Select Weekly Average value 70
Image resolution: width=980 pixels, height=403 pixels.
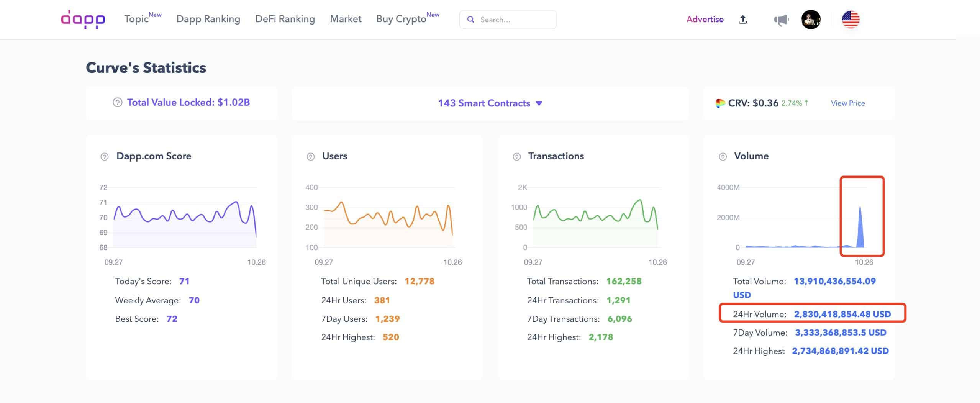pos(194,300)
